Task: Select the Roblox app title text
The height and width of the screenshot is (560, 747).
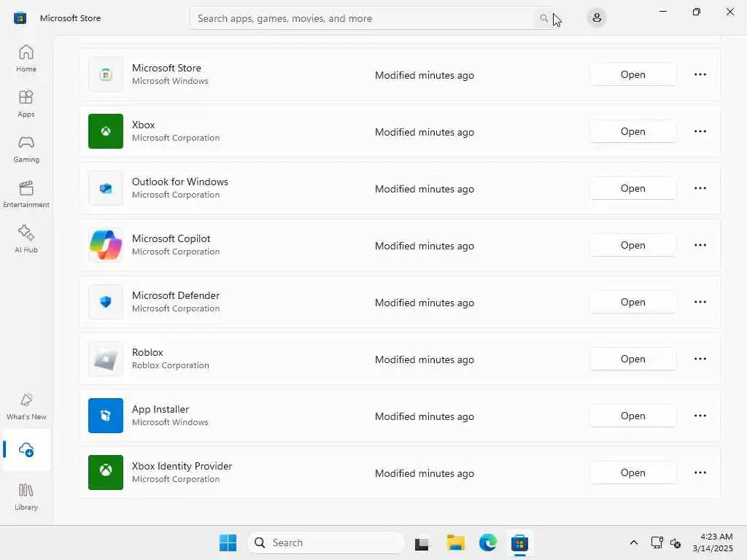Action: [147, 352]
